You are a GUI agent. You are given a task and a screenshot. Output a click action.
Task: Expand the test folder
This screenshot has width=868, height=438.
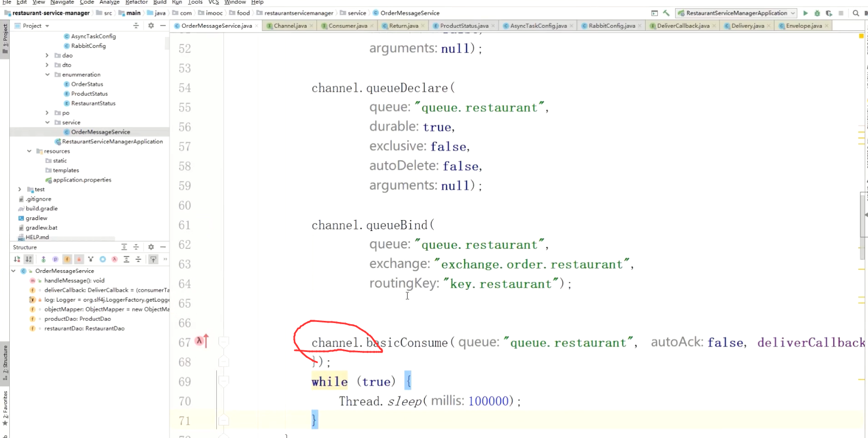coord(20,189)
